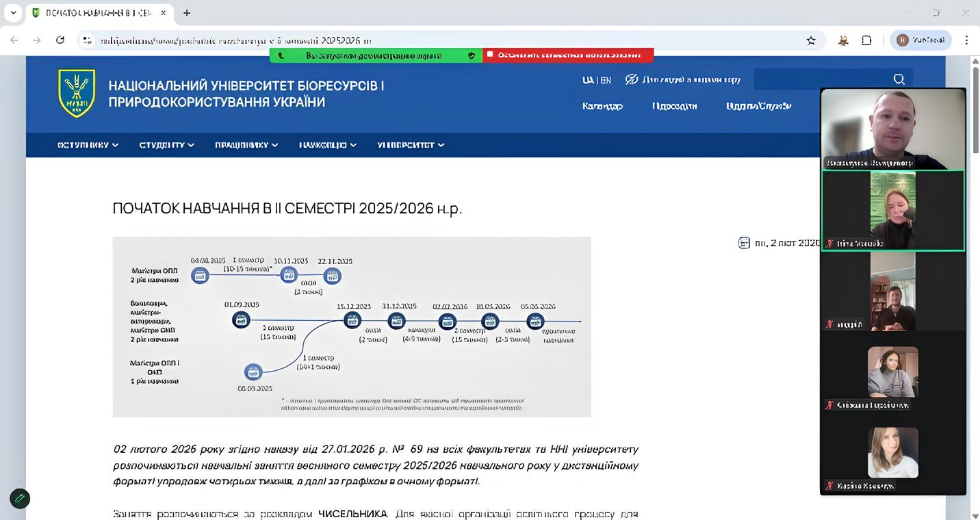
Task: Expand the ПРАЦІВНИКУ menu
Action: point(246,145)
